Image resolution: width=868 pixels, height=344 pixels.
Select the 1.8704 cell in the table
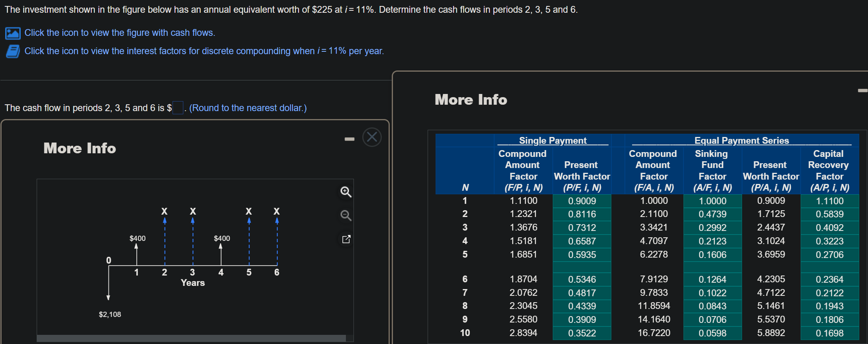(524, 279)
